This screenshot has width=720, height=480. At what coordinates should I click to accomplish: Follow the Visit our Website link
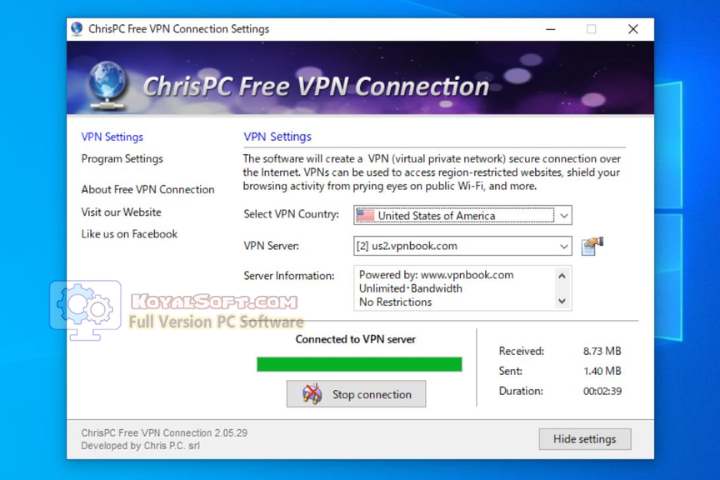pos(121,212)
